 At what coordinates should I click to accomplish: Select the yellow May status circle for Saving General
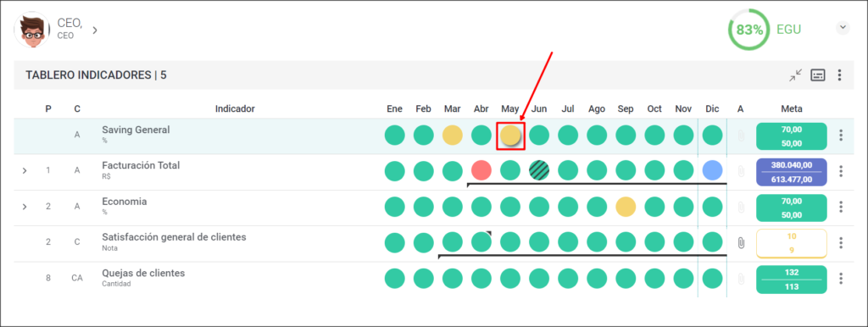(x=510, y=136)
